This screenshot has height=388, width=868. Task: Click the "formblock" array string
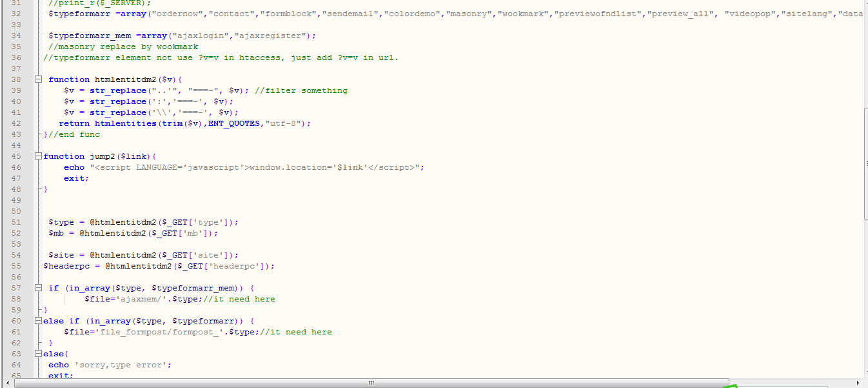point(287,14)
